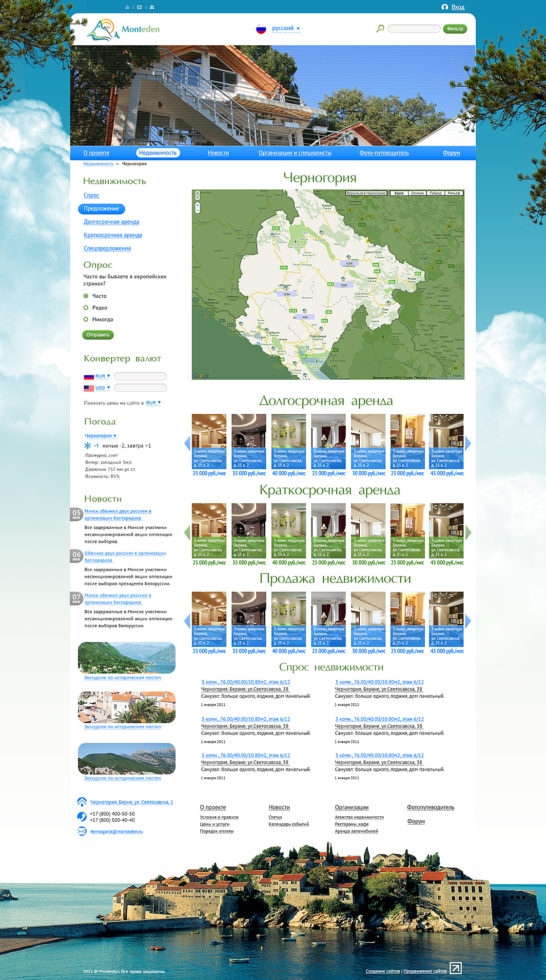Click the search magnifier icon

[x=380, y=29]
